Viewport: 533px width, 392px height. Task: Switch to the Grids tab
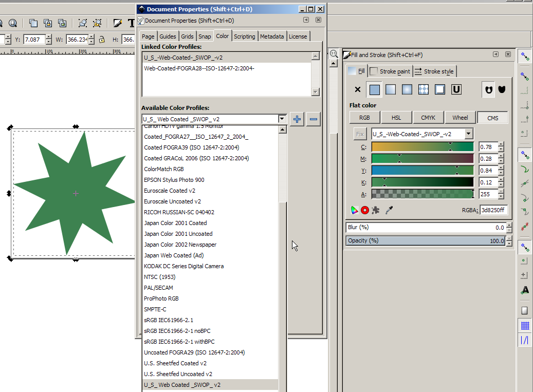pos(187,36)
